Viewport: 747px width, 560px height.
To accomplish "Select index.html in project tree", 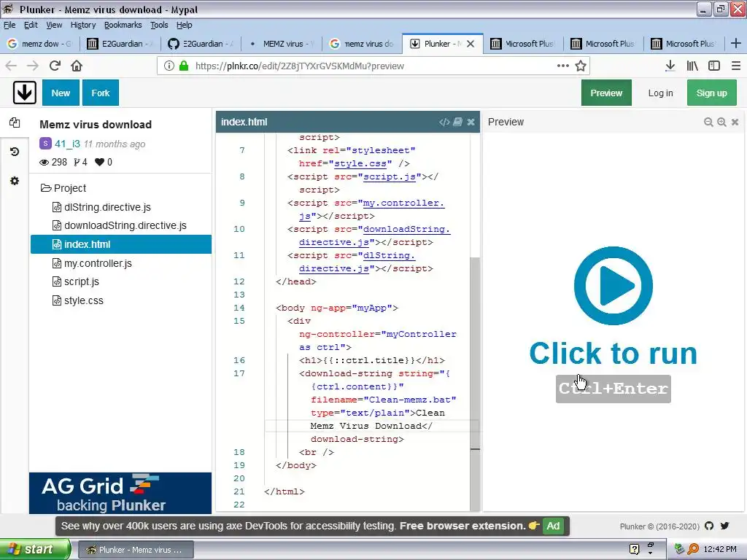I will pyautogui.click(x=121, y=244).
